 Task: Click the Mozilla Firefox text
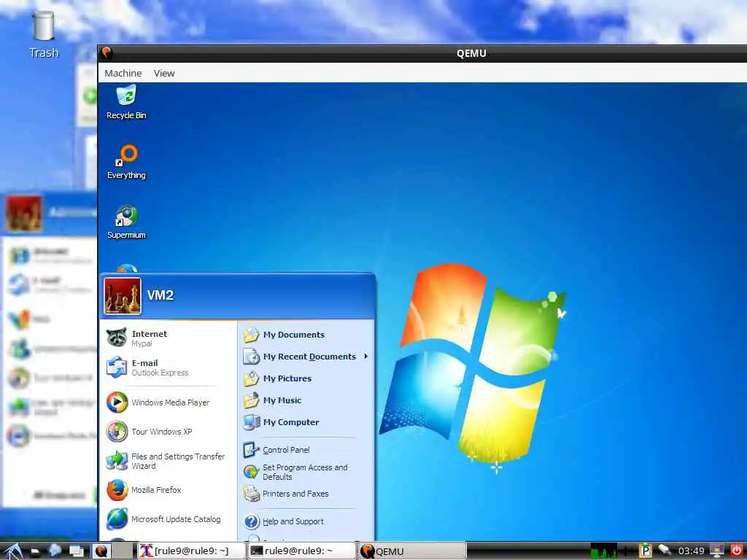156,489
